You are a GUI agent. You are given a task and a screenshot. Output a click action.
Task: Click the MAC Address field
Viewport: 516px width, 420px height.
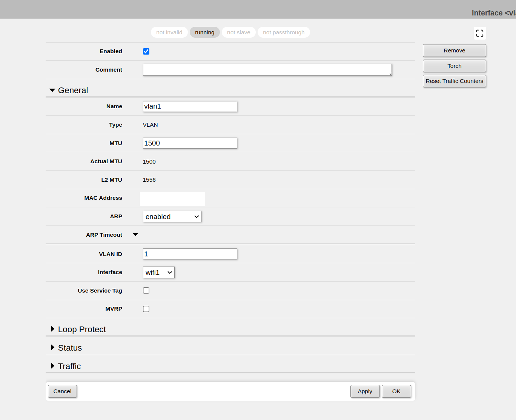pos(172,199)
